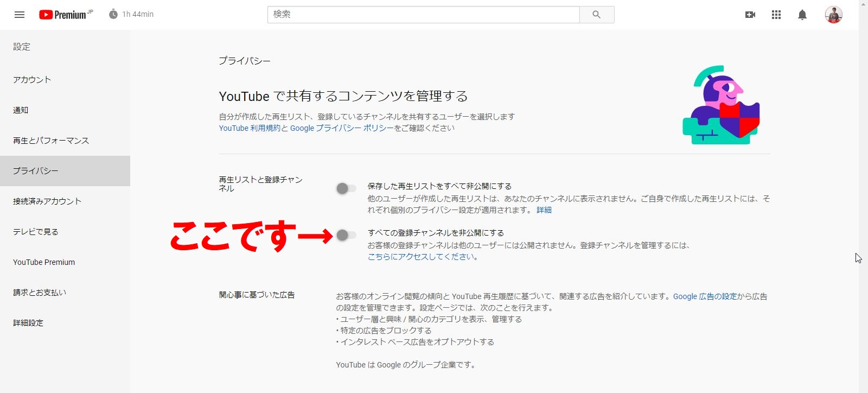Click bullet ユーザー層と興味 / 関心のカテゴリを表示、管理する
Viewport: 868px width, 393px height.
tap(429, 319)
